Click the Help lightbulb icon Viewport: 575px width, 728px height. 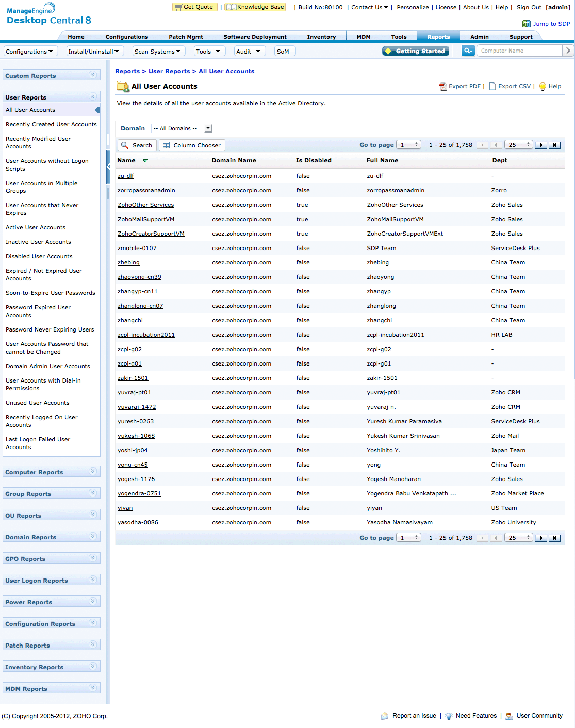tap(543, 87)
